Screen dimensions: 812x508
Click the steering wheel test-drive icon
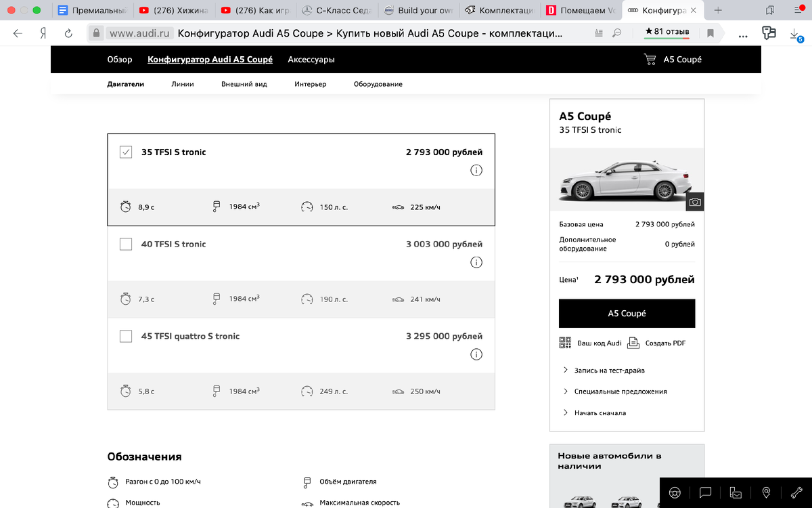click(675, 492)
